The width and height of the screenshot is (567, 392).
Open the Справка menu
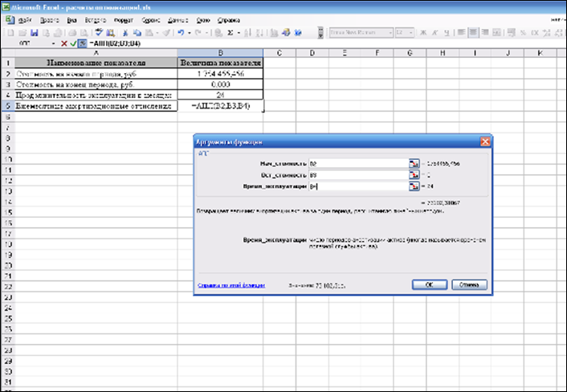point(229,20)
